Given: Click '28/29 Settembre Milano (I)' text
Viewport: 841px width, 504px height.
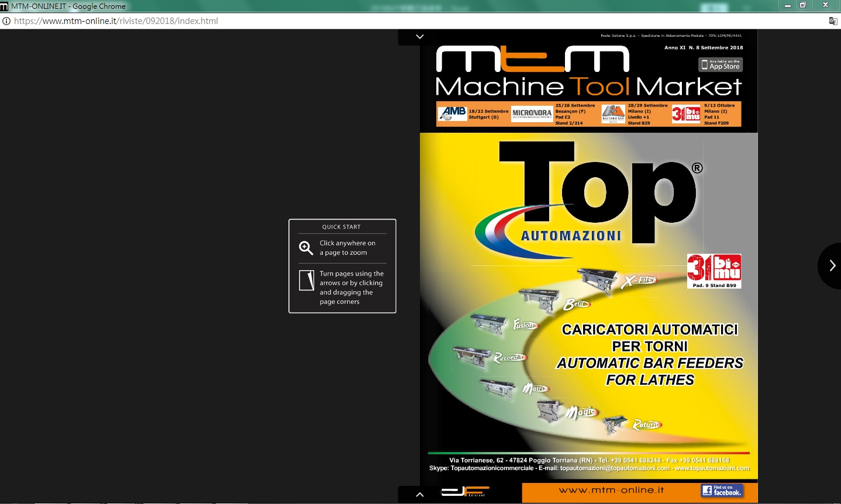Looking at the screenshot, I should [647, 108].
